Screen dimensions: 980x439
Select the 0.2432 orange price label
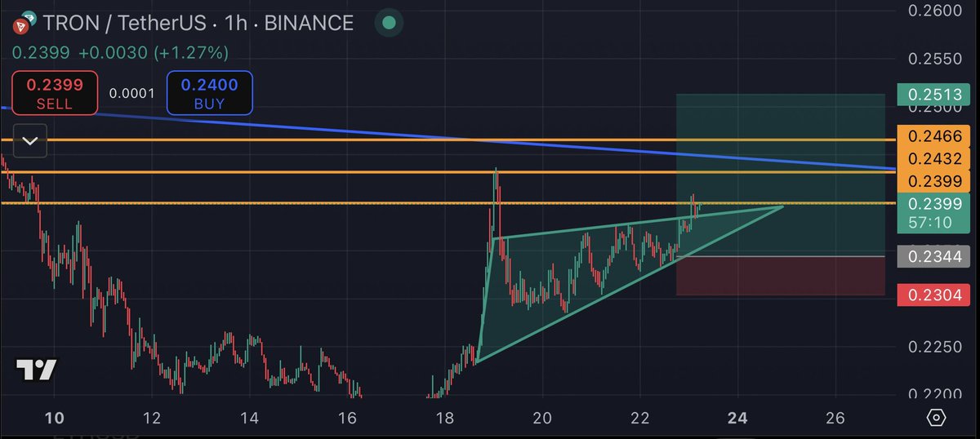pyautogui.click(x=933, y=159)
